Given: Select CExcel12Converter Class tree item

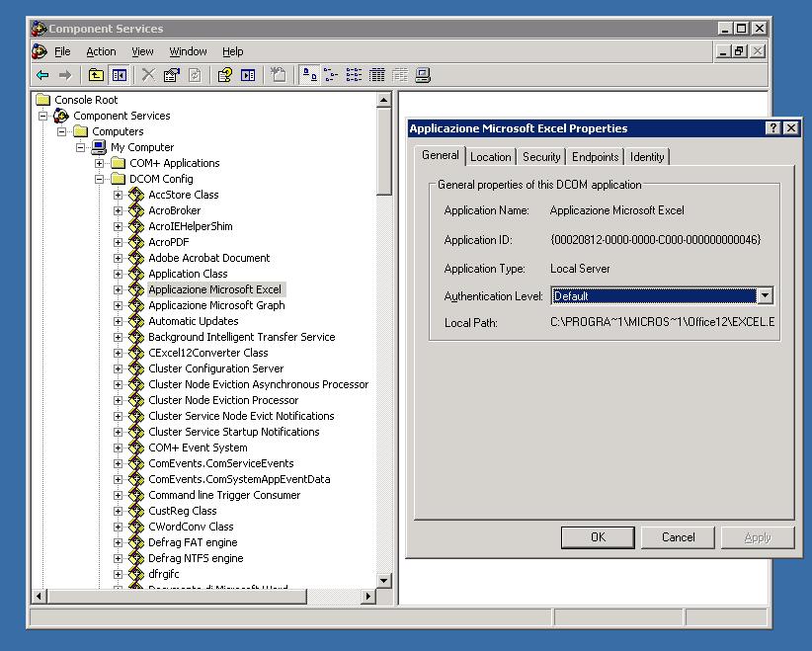Looking at the screenshot, I should point(208,353).
